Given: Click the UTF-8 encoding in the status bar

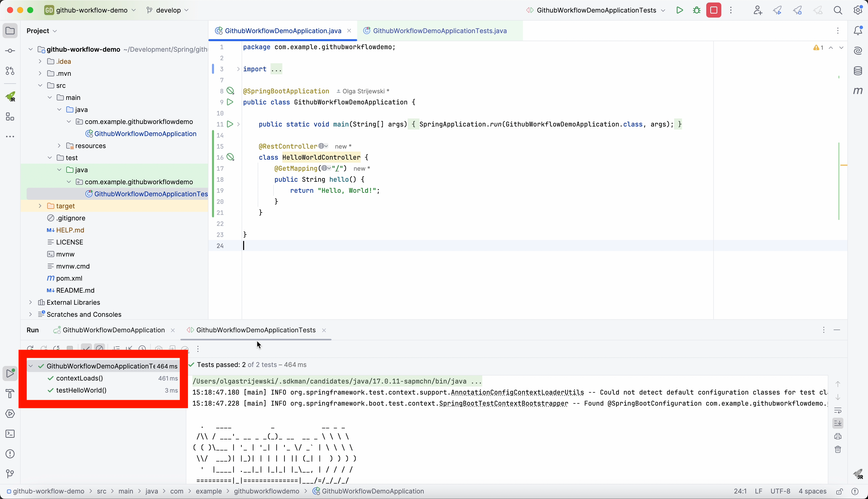Looking at the screenshot, I should (780, 491).
